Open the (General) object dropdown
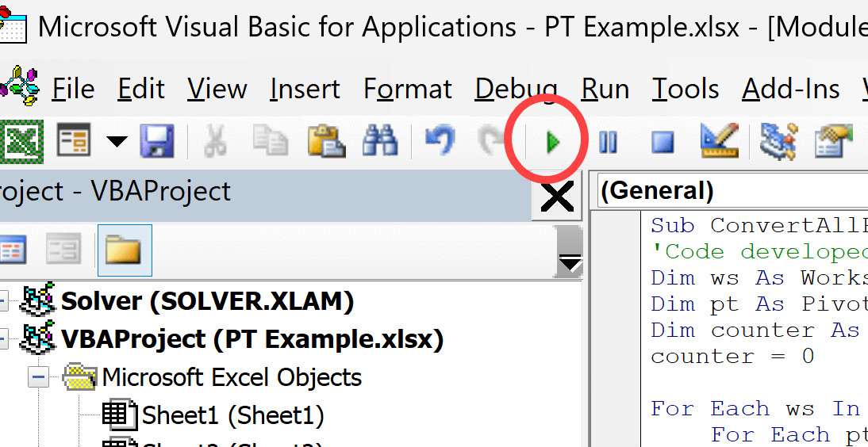 [730, 191]
